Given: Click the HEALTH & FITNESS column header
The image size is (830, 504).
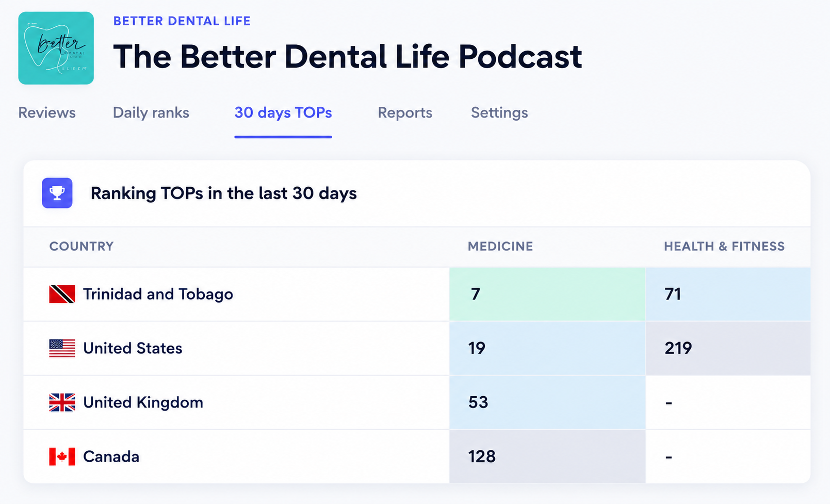Looking at the screenshot, I should click(724, 247).
